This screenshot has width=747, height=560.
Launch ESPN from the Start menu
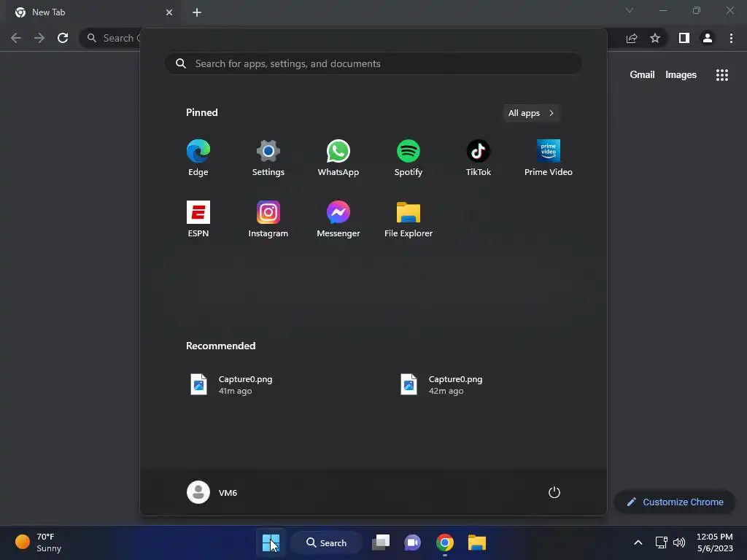tap(198, 219)
